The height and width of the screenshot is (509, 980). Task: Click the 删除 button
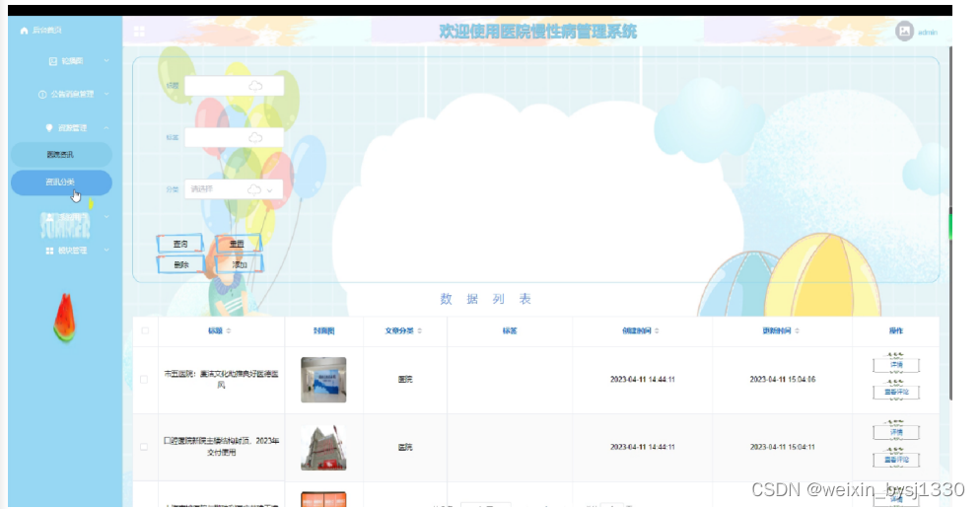[180, 264]
